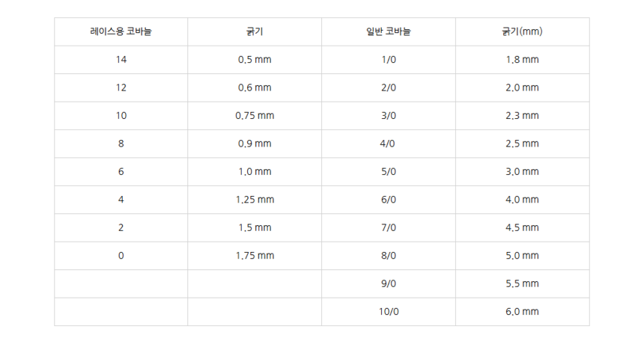Viewport: 644px width, 341px height.
Task: Click the 7/0 hook size cell
Action: [x=389, y=227]
